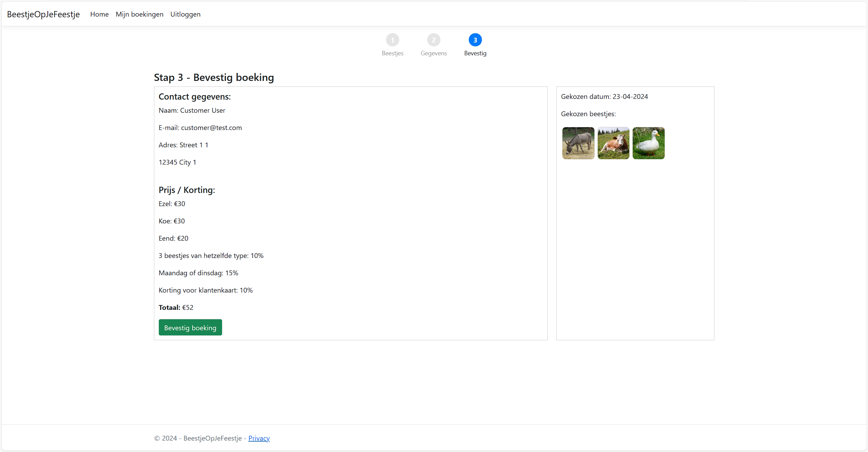
Task: Open Mijn boekingen page
Action: [139, 14]
